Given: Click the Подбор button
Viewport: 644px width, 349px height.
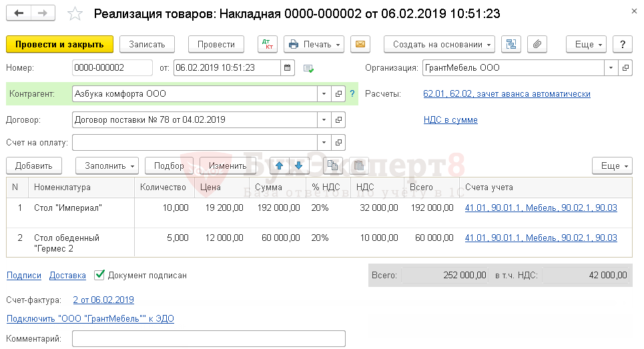Looking at the screenshot, I should click(x=169, y=166).
